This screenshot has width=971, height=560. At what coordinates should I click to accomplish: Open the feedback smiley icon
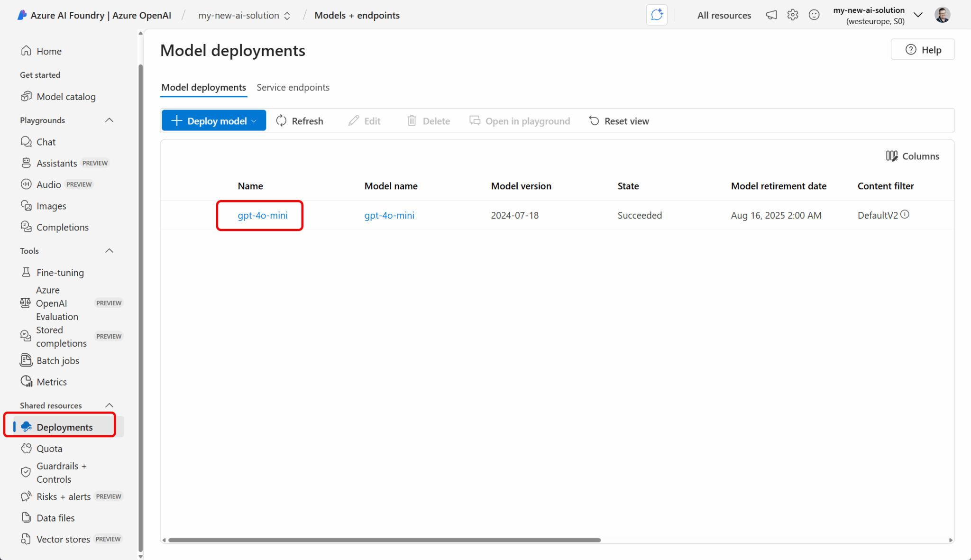click(x=814, y=15)
